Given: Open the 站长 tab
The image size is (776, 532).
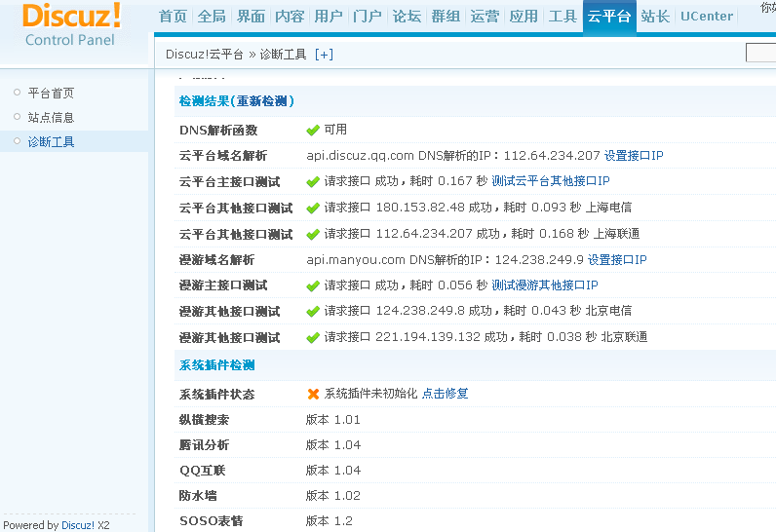Looking at the screenshot, I should pyautogui.click(x=655, y=17).
